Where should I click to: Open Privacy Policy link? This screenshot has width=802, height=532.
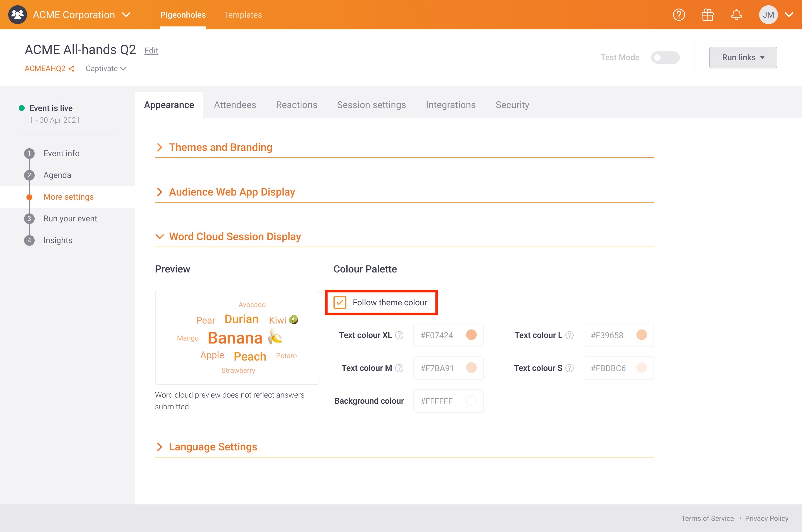766,518
